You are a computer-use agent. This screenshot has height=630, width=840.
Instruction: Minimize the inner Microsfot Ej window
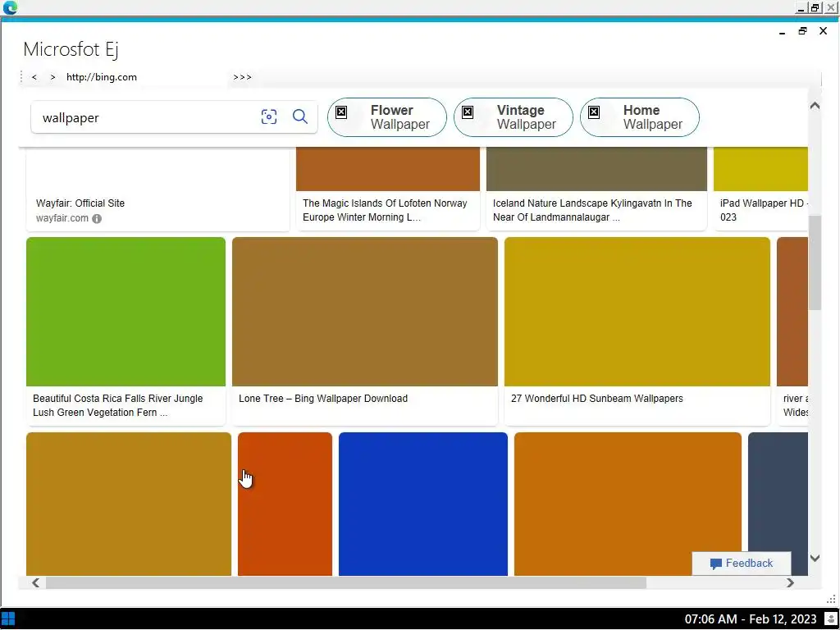(x=782, y=32)
